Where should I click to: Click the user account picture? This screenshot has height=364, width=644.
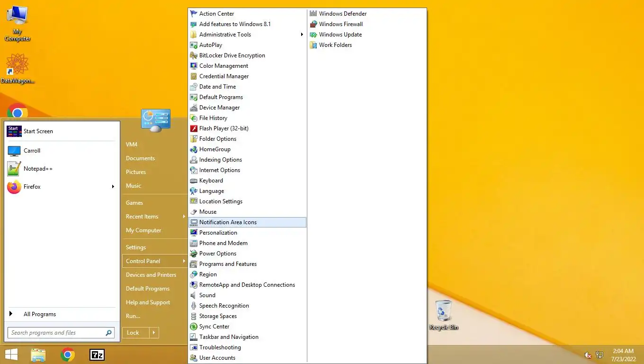click(156, 120)
